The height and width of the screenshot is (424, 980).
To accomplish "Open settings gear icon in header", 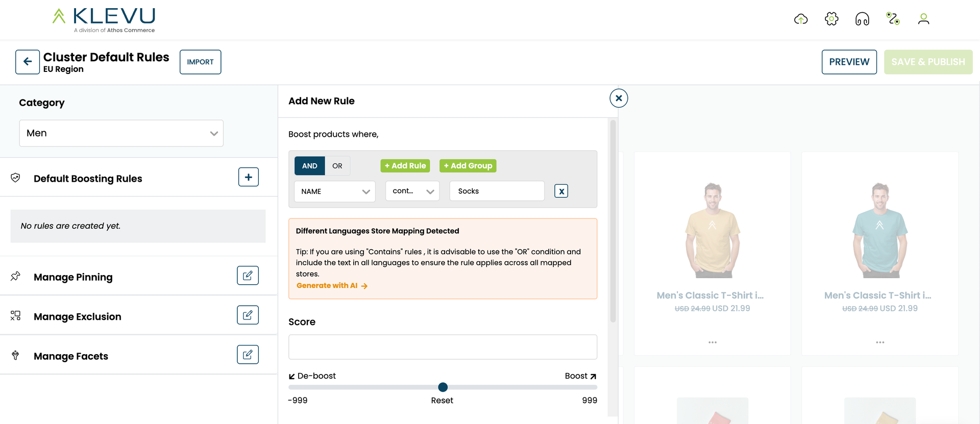I will [x=831, y=19].
